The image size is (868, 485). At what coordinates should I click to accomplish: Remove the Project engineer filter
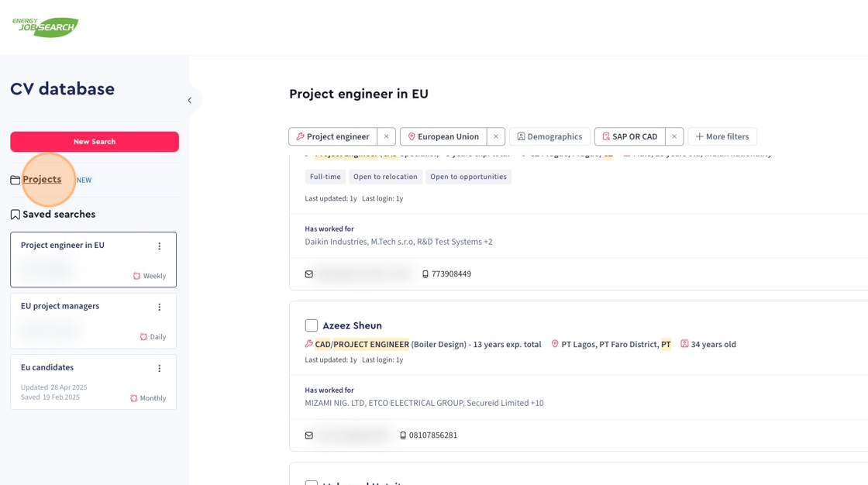[386, 136]
